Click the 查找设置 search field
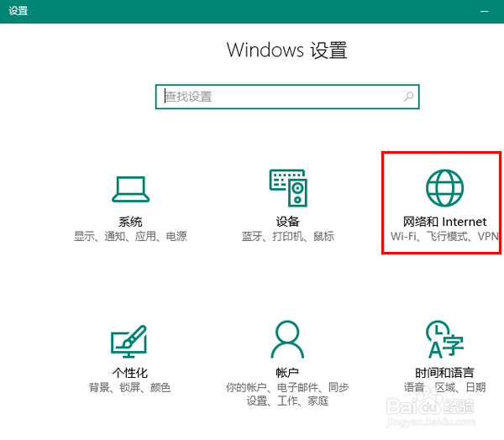Screen dimensions: 504x440 pyautogui.click(x=287, y=97)
